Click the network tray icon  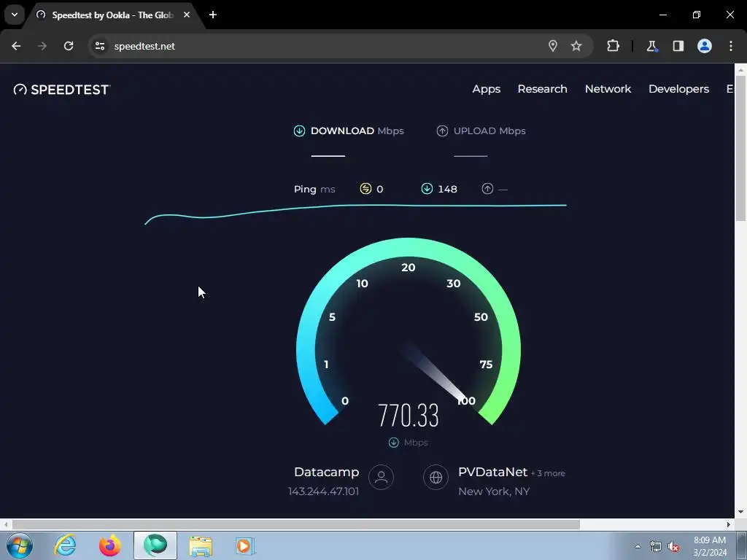click(x=656, y=547)
